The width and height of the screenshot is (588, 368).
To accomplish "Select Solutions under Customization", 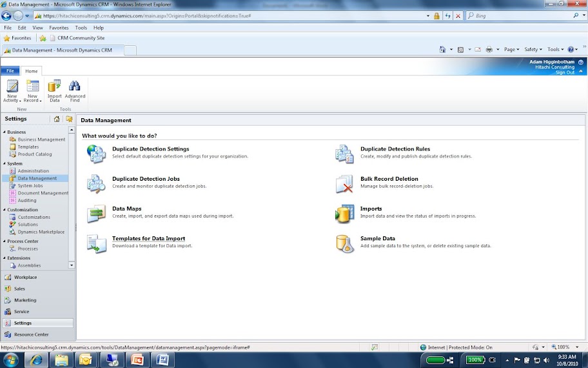I will coord(28,225).
